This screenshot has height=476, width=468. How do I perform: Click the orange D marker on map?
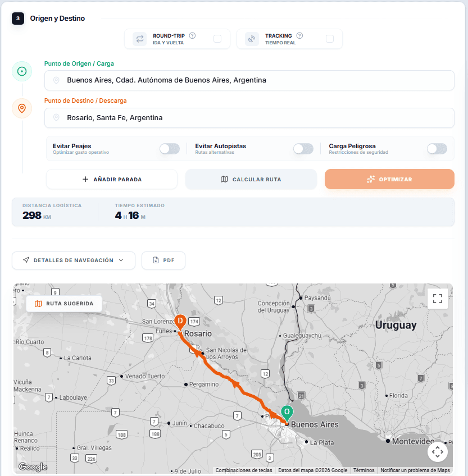coord(180,322)
